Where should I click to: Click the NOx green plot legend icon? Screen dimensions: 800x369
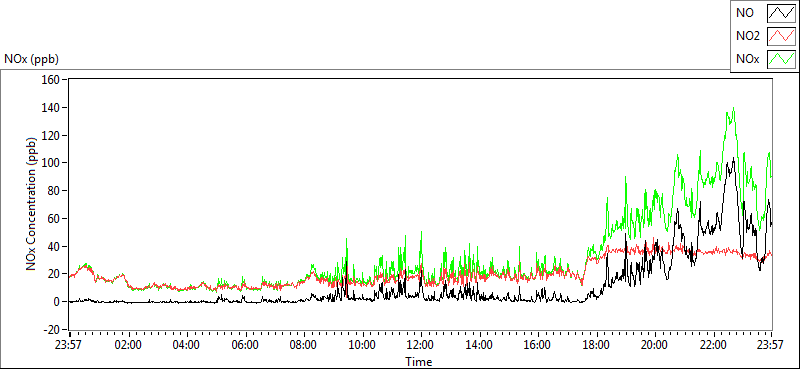click(x=781, y=59)
